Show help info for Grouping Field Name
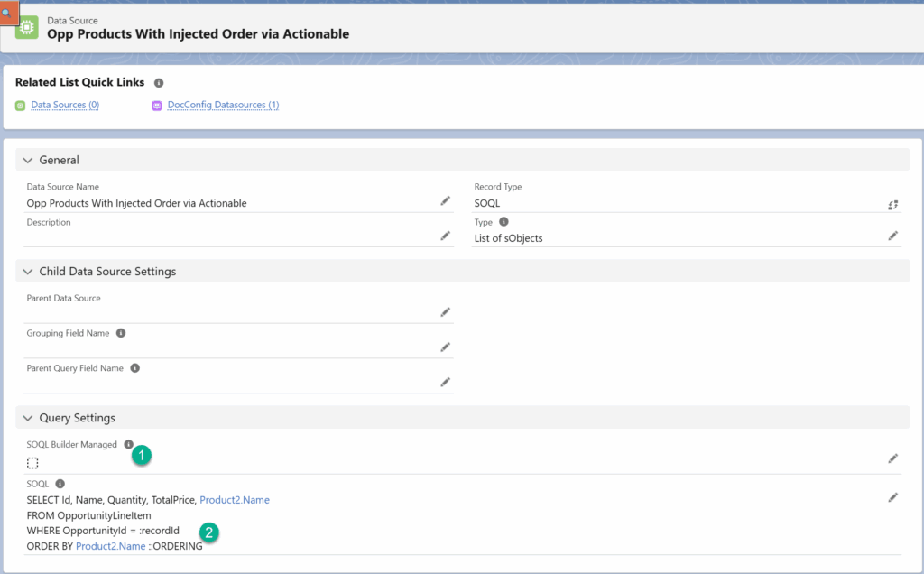 pos(121,333)
